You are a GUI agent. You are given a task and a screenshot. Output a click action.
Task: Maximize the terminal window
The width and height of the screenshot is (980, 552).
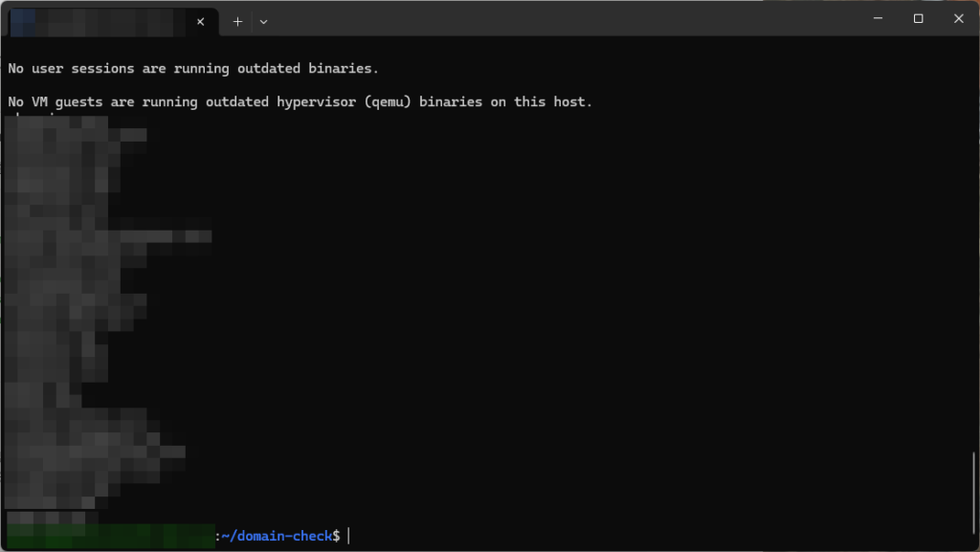(918, 18)
